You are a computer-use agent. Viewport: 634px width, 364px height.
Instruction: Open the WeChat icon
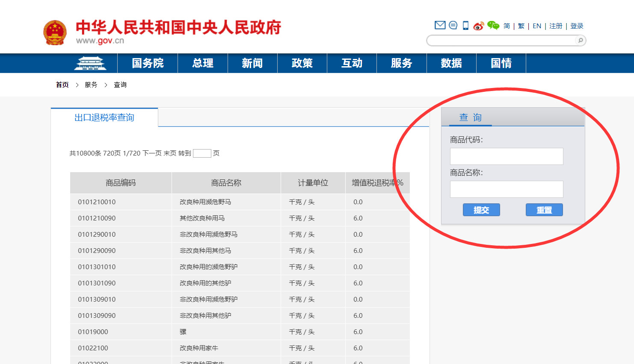[x=493, y=25]
